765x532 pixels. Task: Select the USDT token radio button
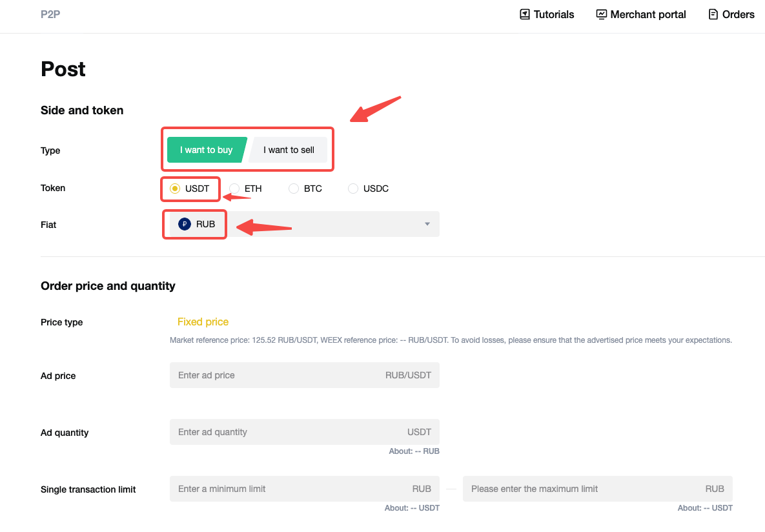(x=174, y=189)
